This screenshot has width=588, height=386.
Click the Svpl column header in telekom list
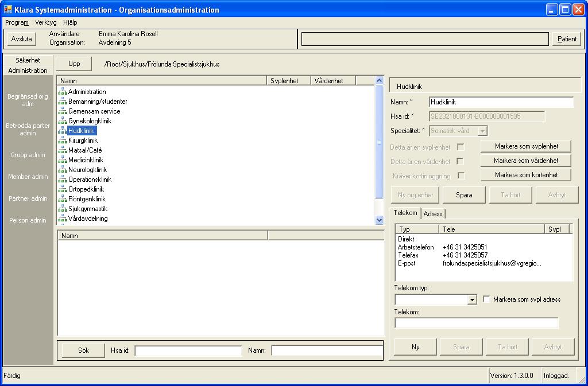tap(556, 229)
